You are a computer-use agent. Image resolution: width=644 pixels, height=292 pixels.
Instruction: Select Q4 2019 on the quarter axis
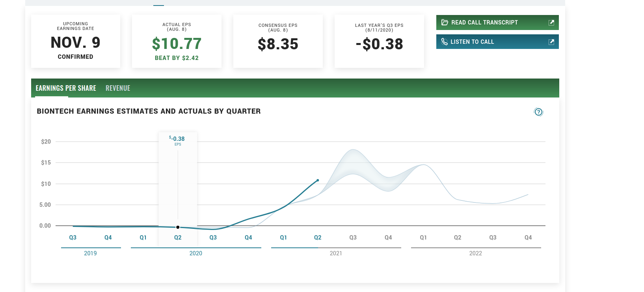click(x=108, y=238)
